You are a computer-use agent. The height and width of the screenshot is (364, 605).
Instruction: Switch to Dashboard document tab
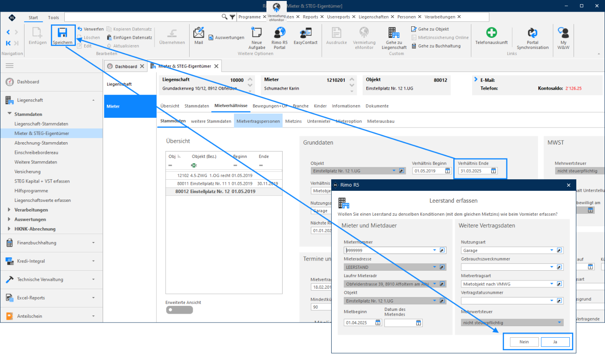[125, 66]
